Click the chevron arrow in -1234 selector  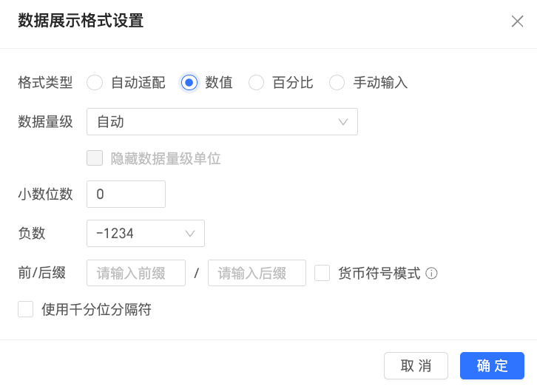[190, 234]
